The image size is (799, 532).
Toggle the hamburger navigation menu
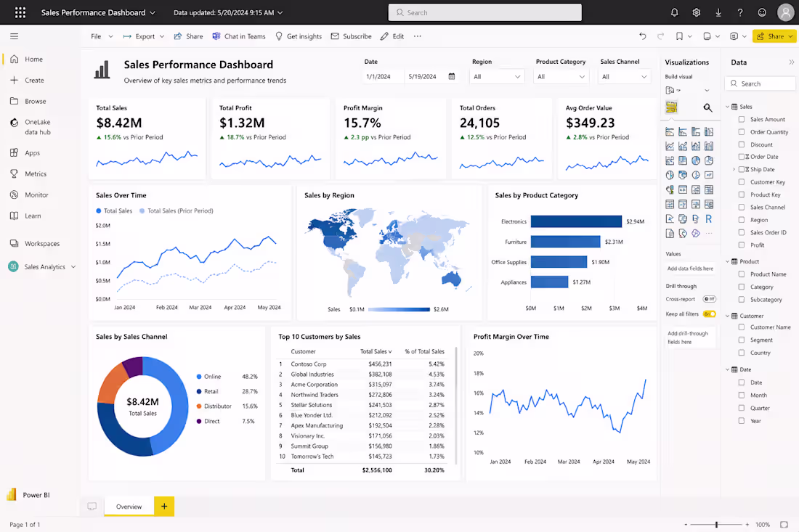point(15,36)
